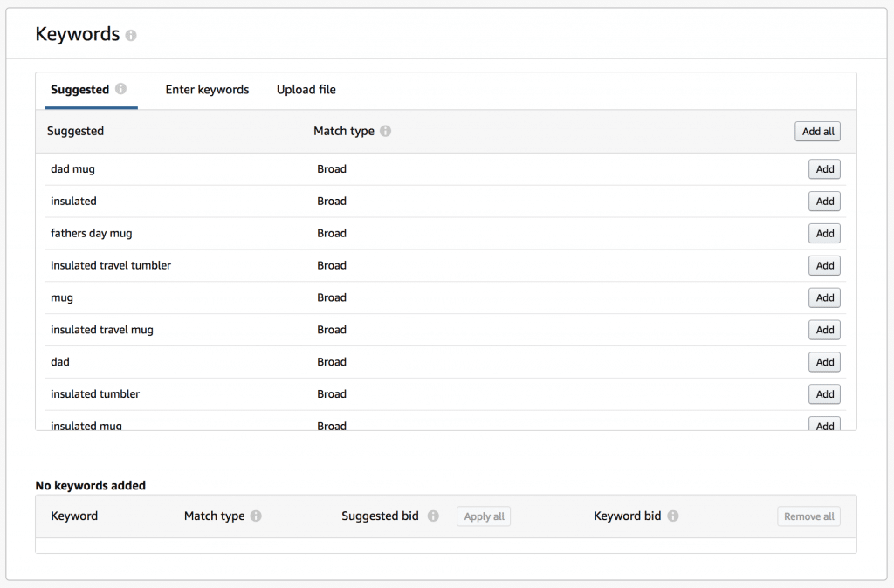
Task: Click info icon next to Suggested bid
Action: pos(433,516)
